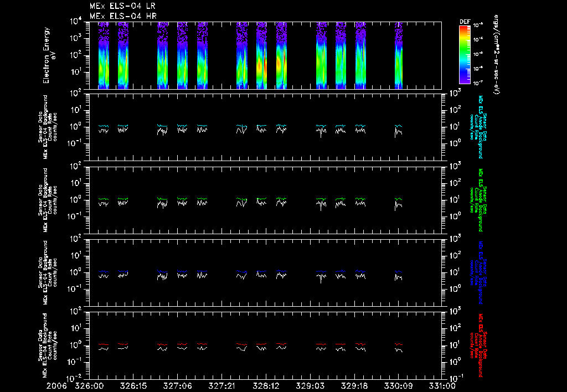Select the "ergs/(cm**2-sr-sec-eV)" unit label
Screen dimensions: 567x392
(x=497, y=55)
